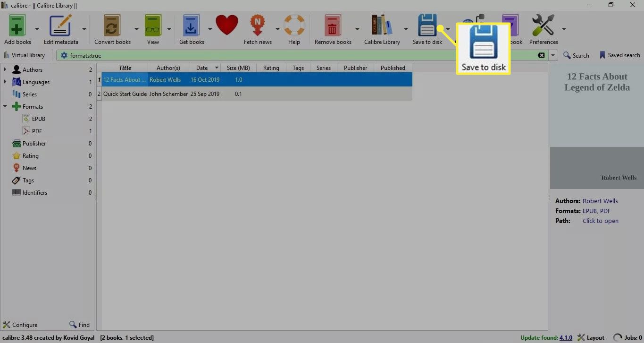This screenshot has width=644, height=343.
Task: Open the EPUB, PDF formats link
Action: (x=596, y=211)
